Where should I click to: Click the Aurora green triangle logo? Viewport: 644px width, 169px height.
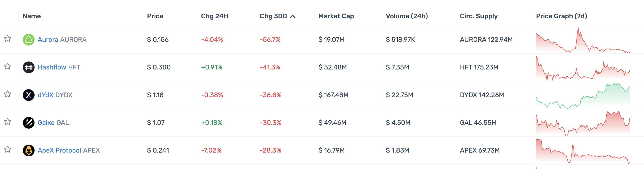[28, 39]
